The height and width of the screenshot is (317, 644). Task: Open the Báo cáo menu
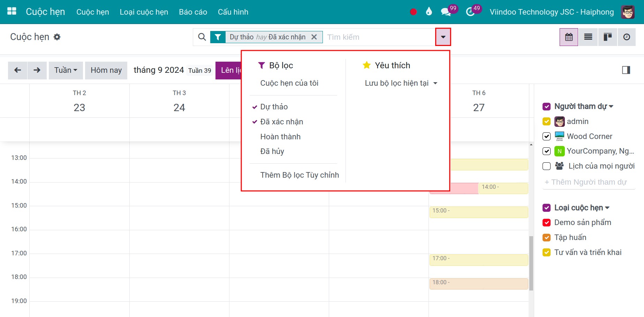[x=193, y=12]
